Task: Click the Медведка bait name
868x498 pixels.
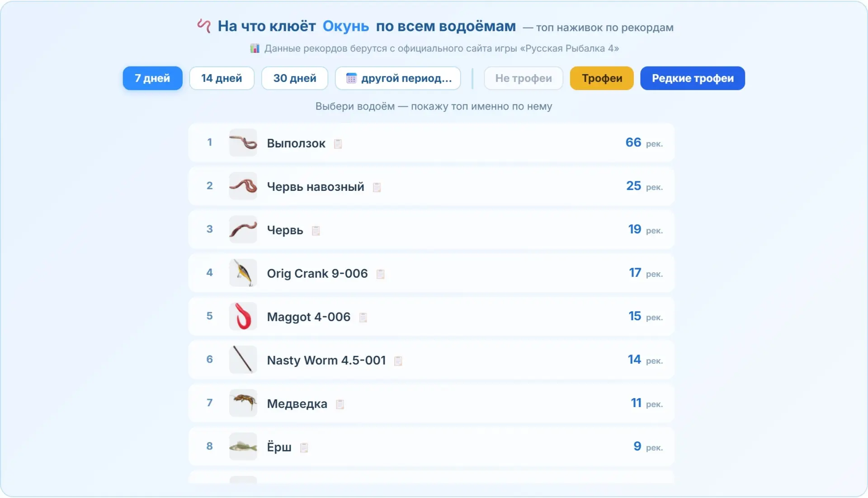Action: tap(297, 404)
